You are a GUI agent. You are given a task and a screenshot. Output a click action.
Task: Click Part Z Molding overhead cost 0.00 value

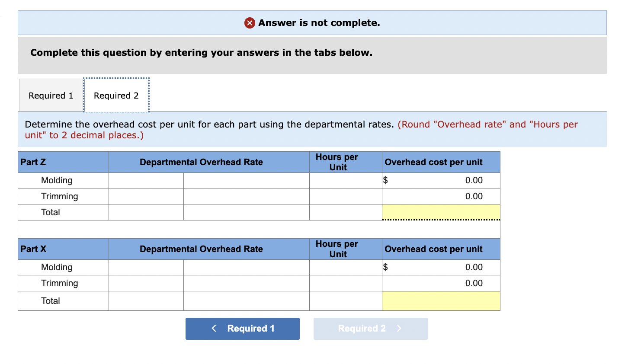pos(474,181)
